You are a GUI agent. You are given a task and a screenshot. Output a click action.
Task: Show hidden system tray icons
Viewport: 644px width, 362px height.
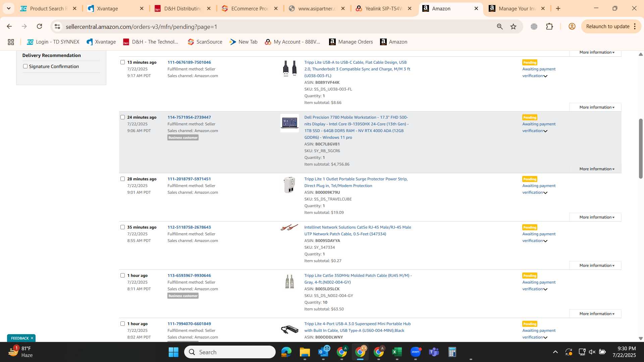(555, 352)
